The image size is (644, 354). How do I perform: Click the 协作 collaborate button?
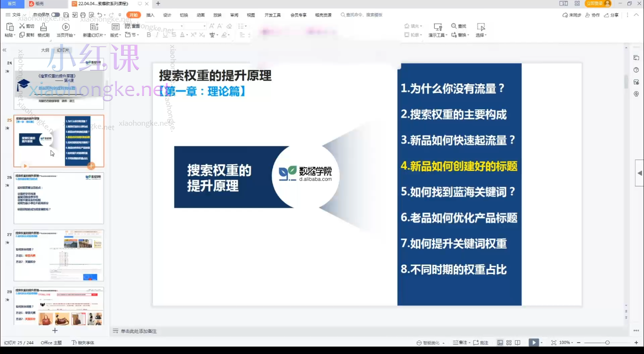(x=592, y=15)
